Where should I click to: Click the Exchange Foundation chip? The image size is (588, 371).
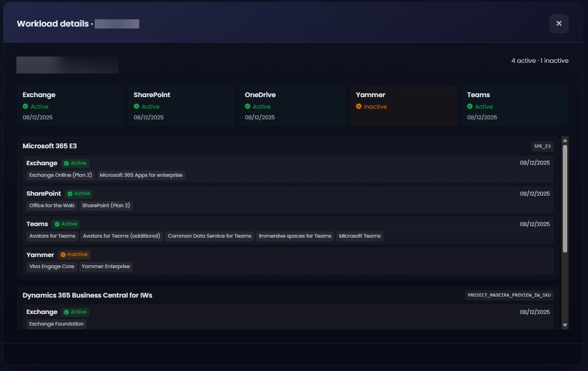(x=57, y=324)
